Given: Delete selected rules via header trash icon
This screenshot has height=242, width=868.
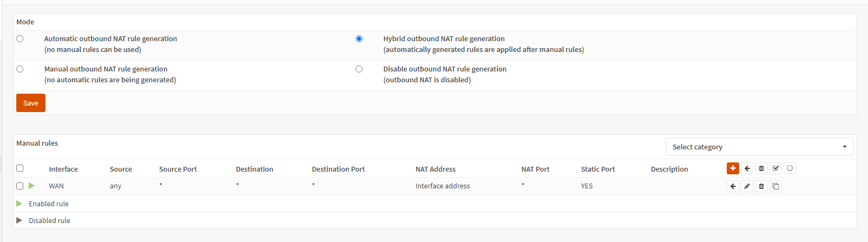Looking at the screenshot, I should tap(761, 168).
